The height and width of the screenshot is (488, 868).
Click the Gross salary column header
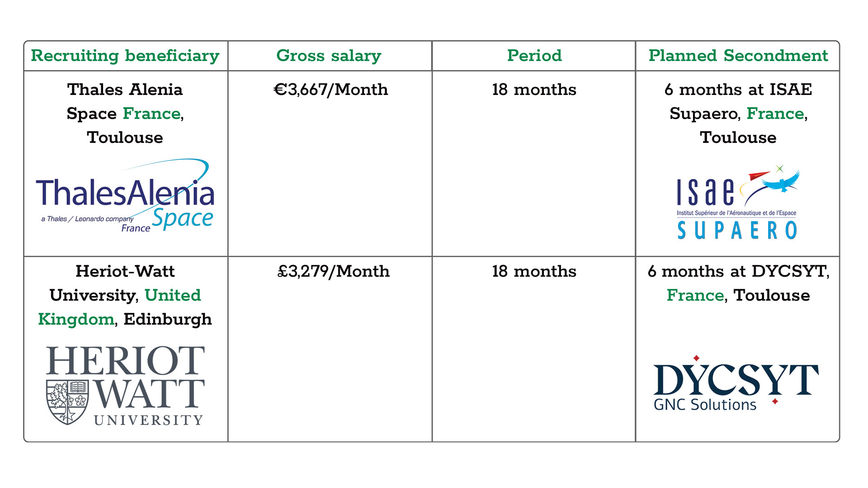pyautogui.click(x=329, y=56)
